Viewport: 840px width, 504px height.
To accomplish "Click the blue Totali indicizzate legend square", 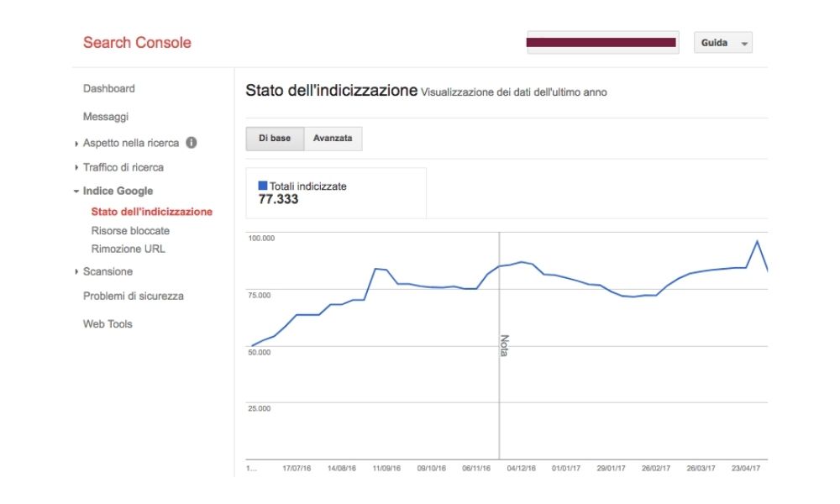I will click(263, 186).
